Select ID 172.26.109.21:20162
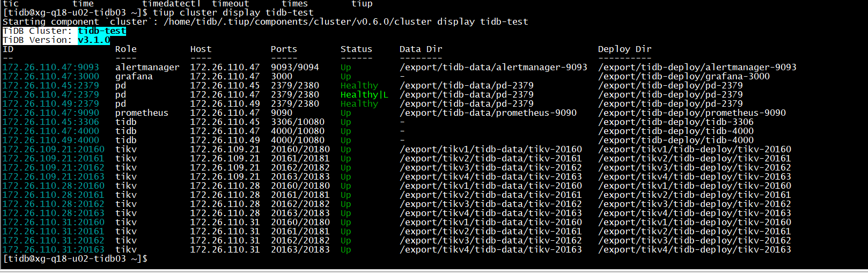The width and height of the screenshot is (868, 274). pos(54,168)
